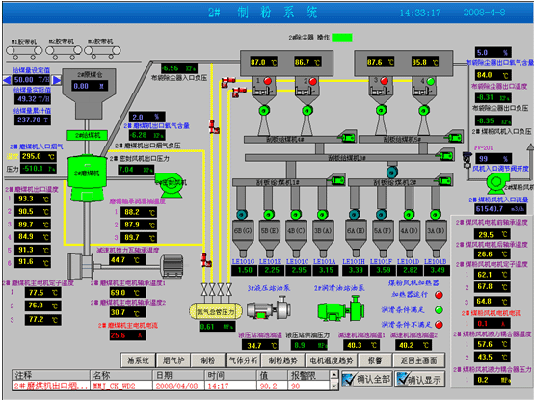Open the 制粉趋势 pulverizing trend page
Screen dimensions: 534x400
283,361
